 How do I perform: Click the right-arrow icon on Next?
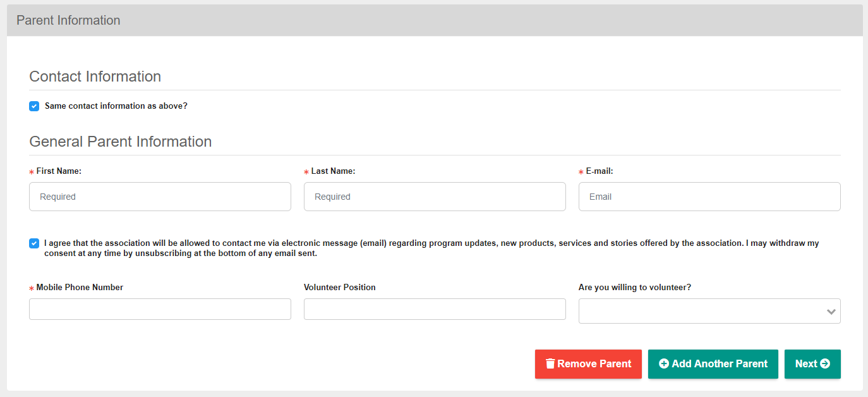coord(825,363)
